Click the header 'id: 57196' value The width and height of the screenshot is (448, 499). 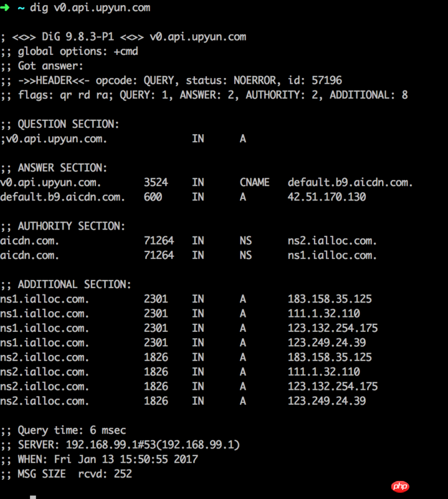click(315, 80)
